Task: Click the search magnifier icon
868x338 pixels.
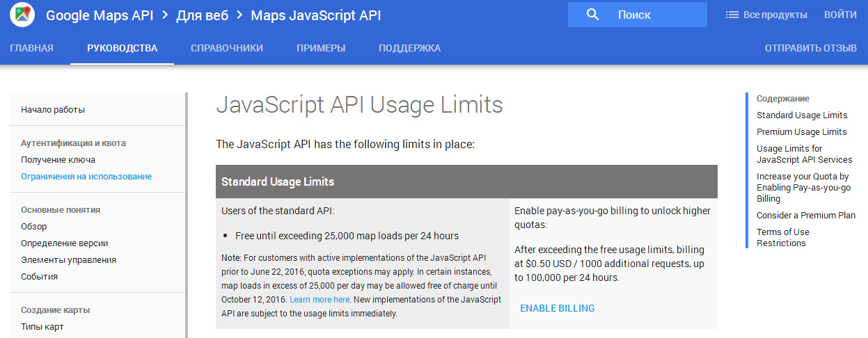Action: click(x=593, y=15)
